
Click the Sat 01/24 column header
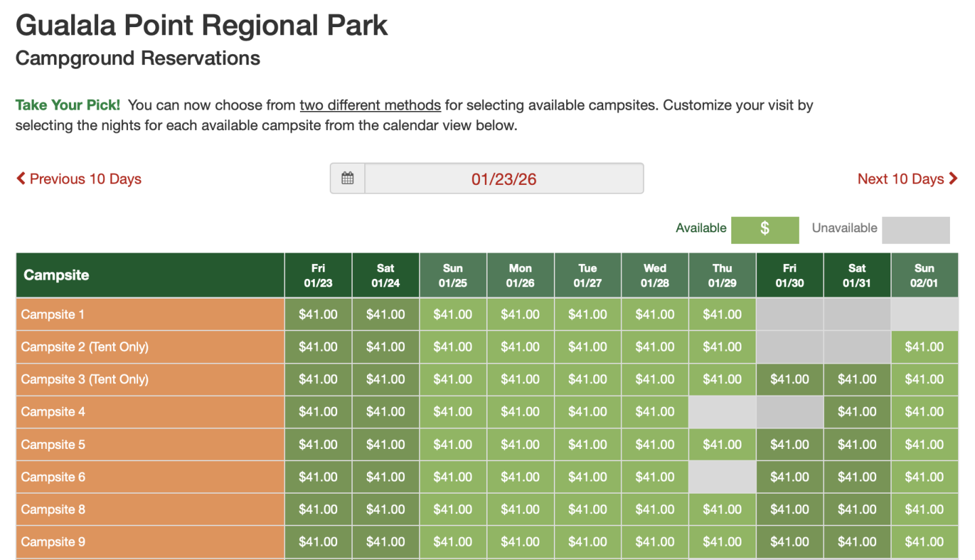tap(385, 275)
